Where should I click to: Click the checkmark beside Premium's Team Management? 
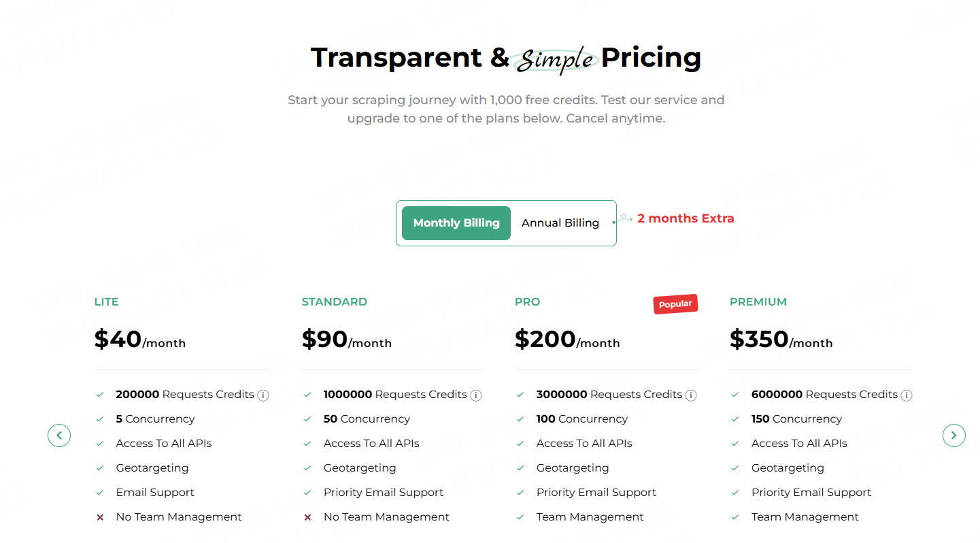pos(736,516)
